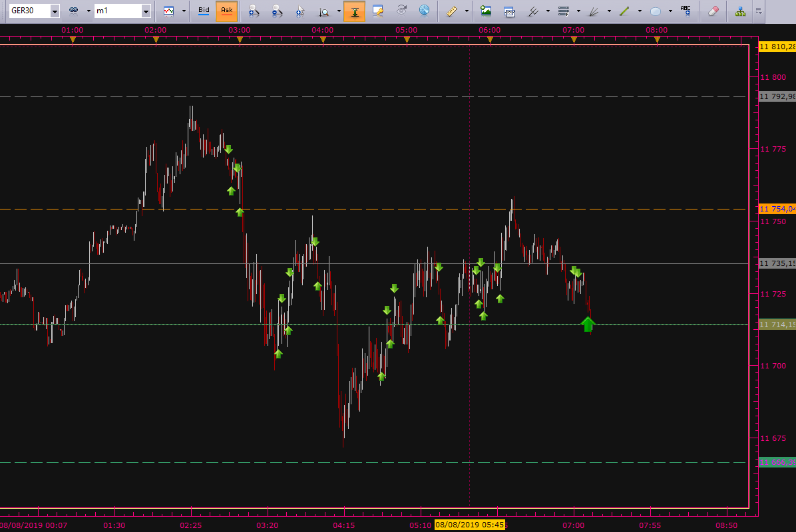Screen dimensions: 796x532
Task: Expand the fan lines dropdown arrow
Action: click(x=609, y=11)
